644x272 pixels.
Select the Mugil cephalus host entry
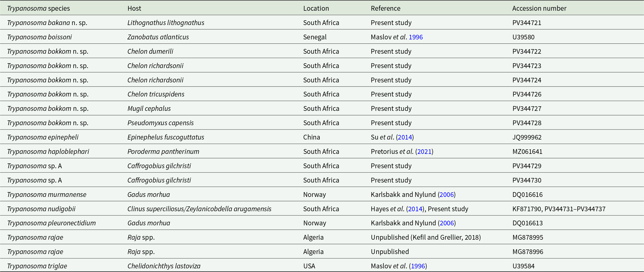149,109
